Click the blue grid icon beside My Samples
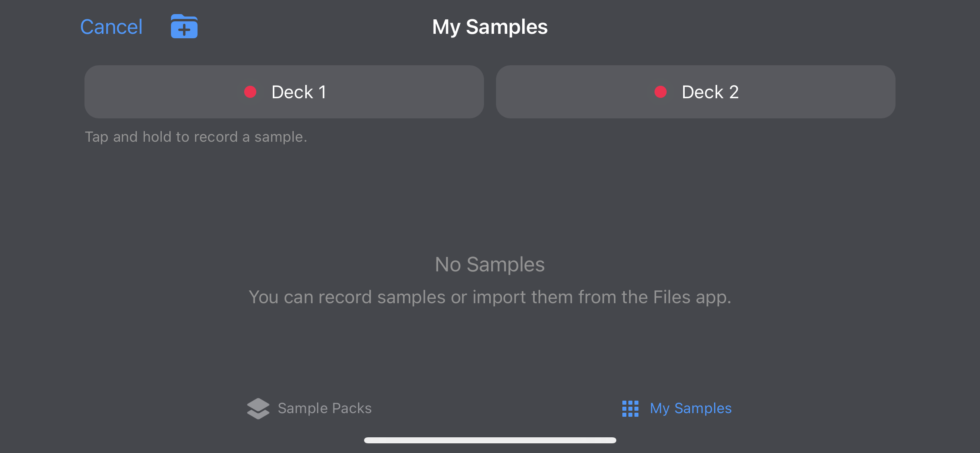980x453 pixels. click(630, 408)
